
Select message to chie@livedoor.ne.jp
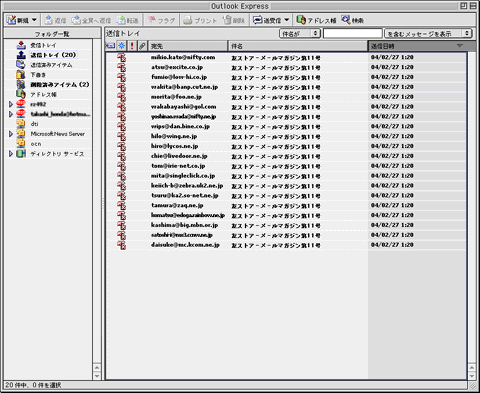286,156
